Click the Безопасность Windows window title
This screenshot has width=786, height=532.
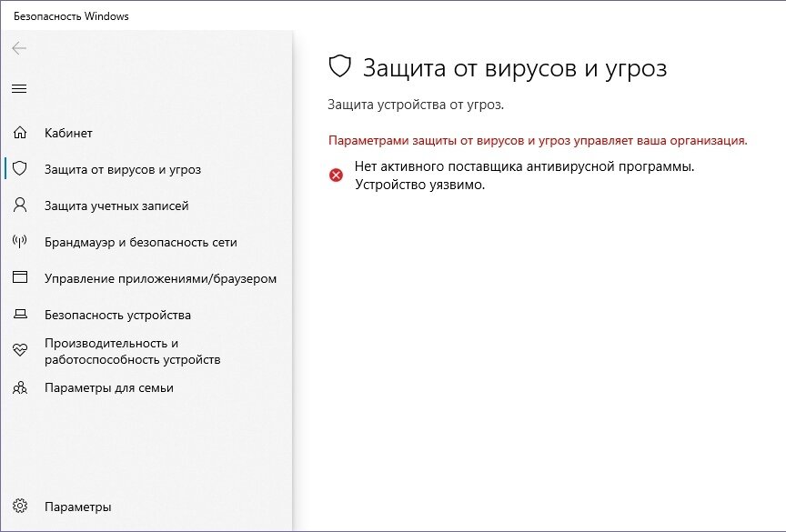click(x=71, y=15)
